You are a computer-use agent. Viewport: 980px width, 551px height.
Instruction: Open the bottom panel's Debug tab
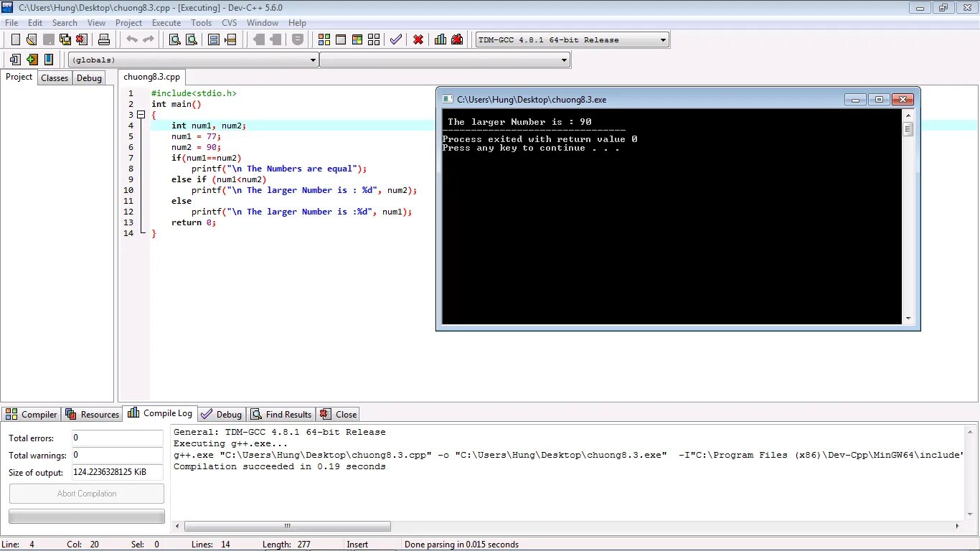(222, 414)
